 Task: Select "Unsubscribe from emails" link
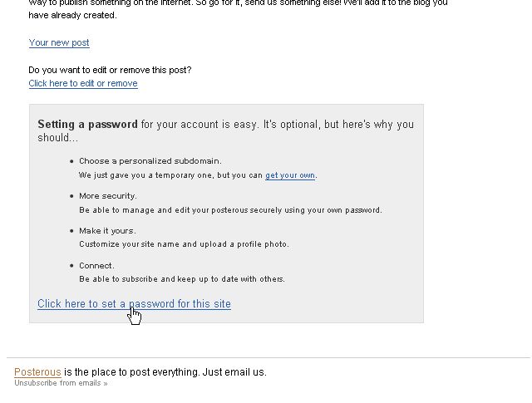coord(61,383)
